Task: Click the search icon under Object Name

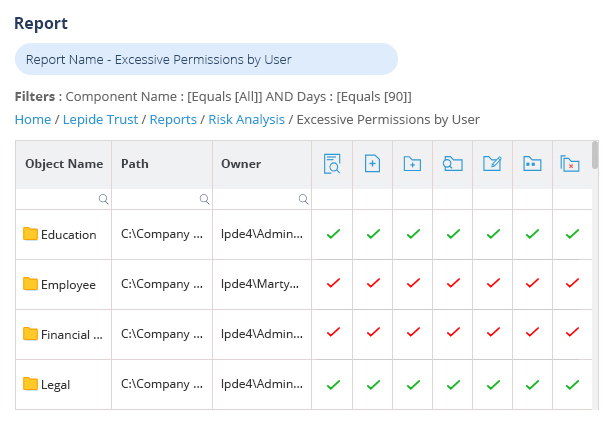Action: [103, 199]
